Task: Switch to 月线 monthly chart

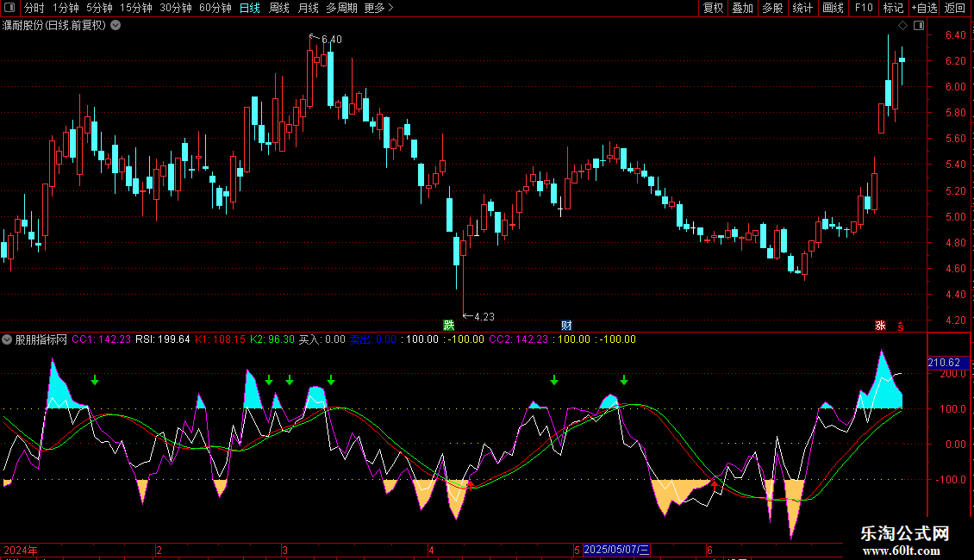Action: (308, 8)
